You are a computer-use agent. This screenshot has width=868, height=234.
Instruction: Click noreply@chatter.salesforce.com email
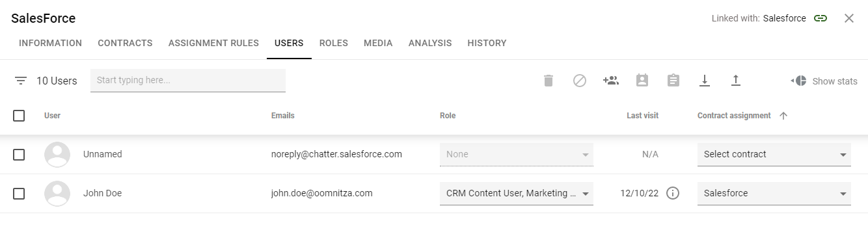(x=336, y=154)
